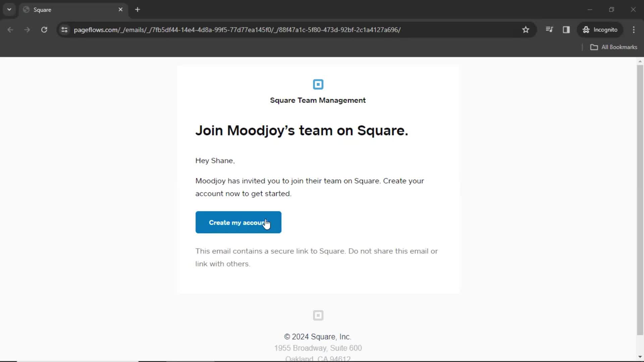Click the active Square browser tab
Screen dimensions: 644x362
[x=73, y=10]
